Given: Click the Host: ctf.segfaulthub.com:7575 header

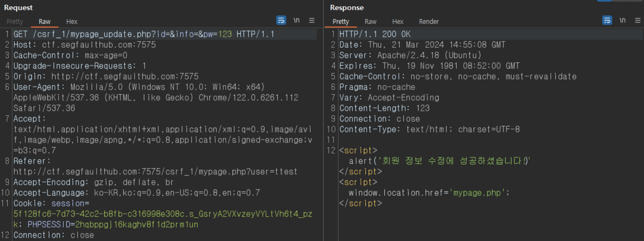Looking at the screenshot, I should coord(84,45).
